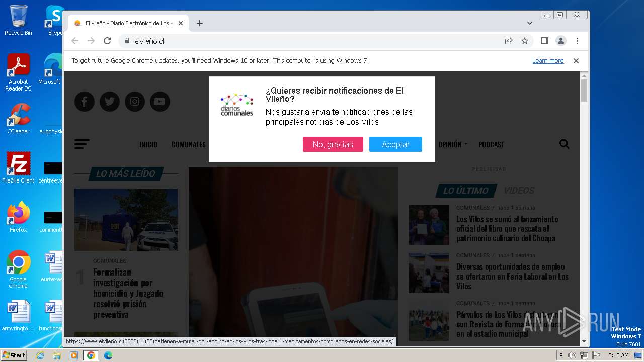
Task: Select Google Chrome desktop icon
Action: pos(18,269)
